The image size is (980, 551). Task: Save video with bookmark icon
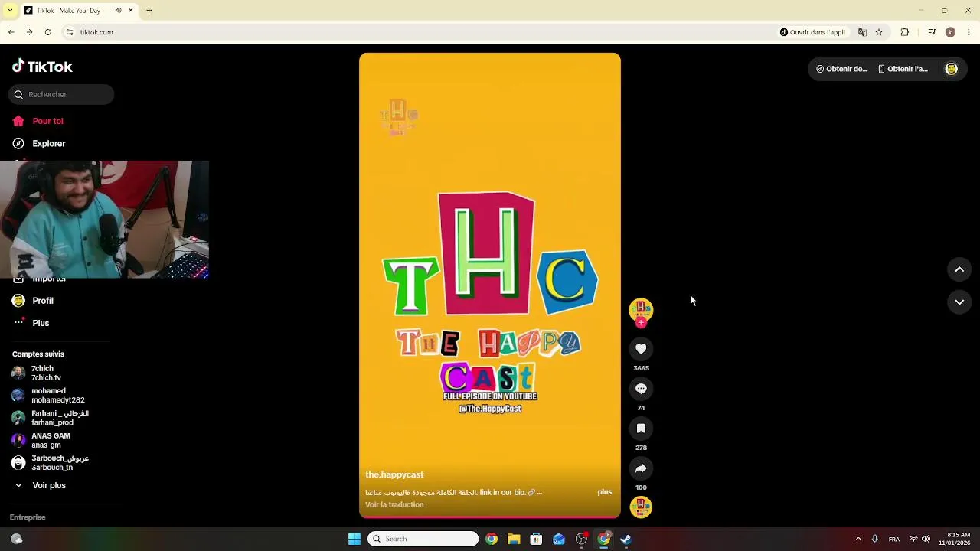tap(641, 429)
